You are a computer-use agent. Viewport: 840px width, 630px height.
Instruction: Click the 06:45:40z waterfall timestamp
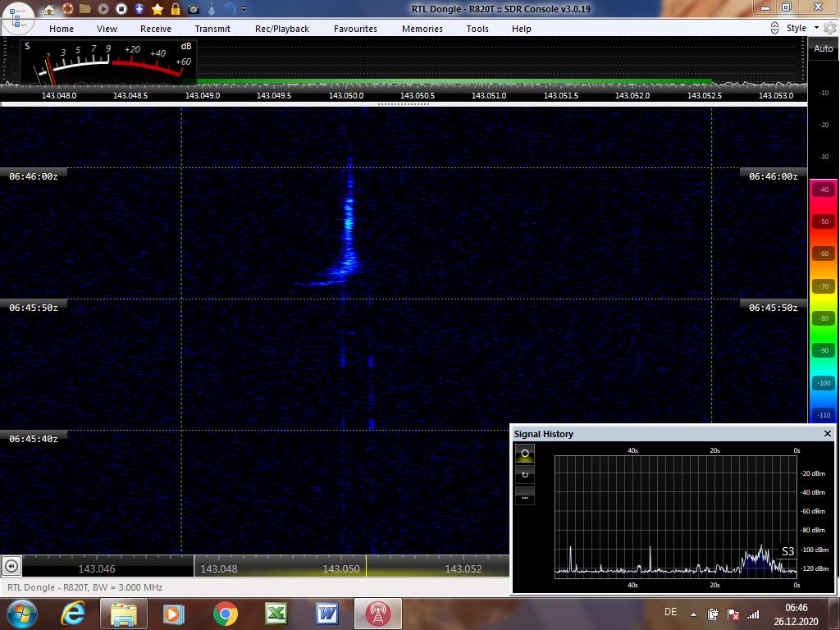point(33,439)
